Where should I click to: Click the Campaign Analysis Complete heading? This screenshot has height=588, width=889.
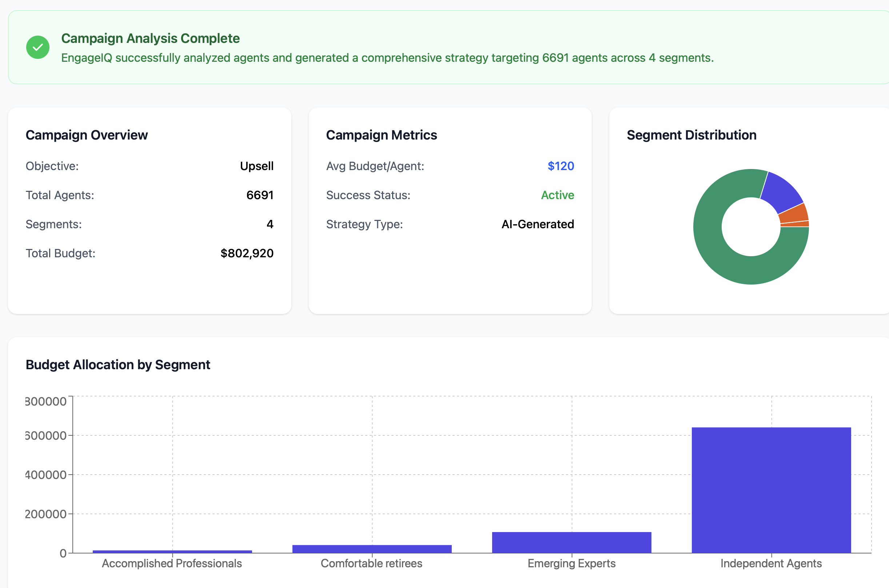tap(150, 38)
